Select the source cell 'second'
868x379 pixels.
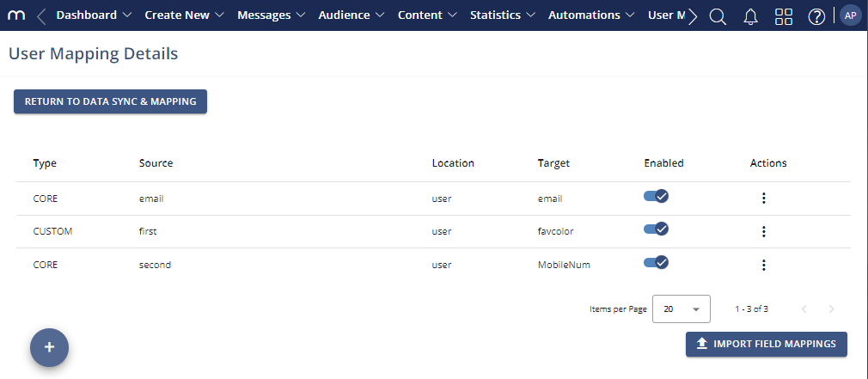[x=155, y=265]
